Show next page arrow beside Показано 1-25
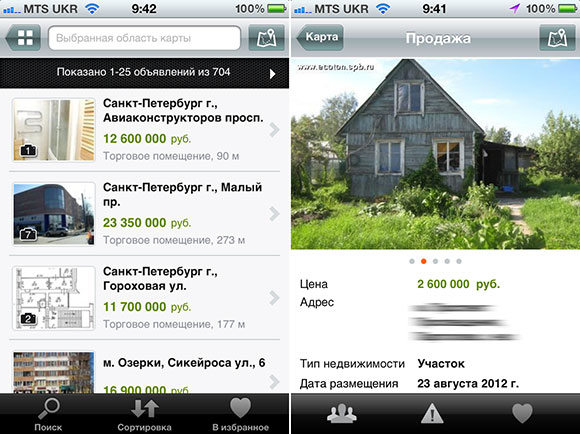This screenshot has width=580, height=434. (x=273, y=74)
